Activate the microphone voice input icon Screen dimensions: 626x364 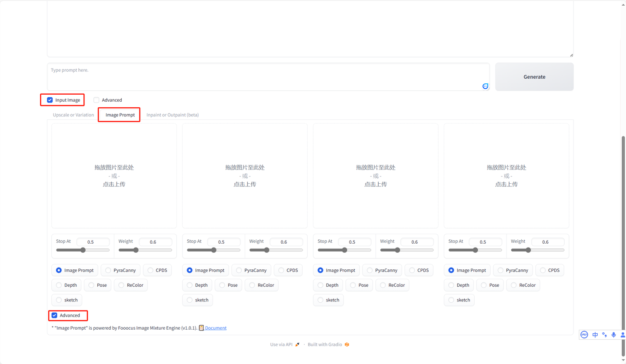click(x=613, y=334)
